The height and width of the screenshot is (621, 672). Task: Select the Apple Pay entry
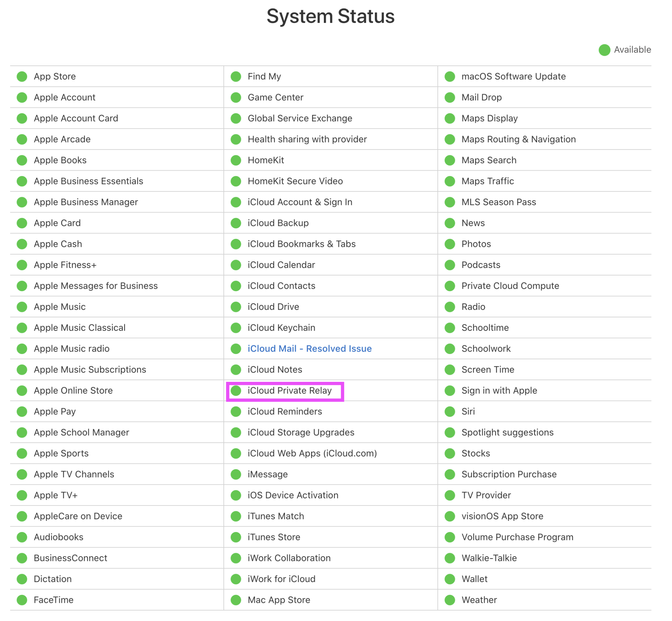pos(55,412)
